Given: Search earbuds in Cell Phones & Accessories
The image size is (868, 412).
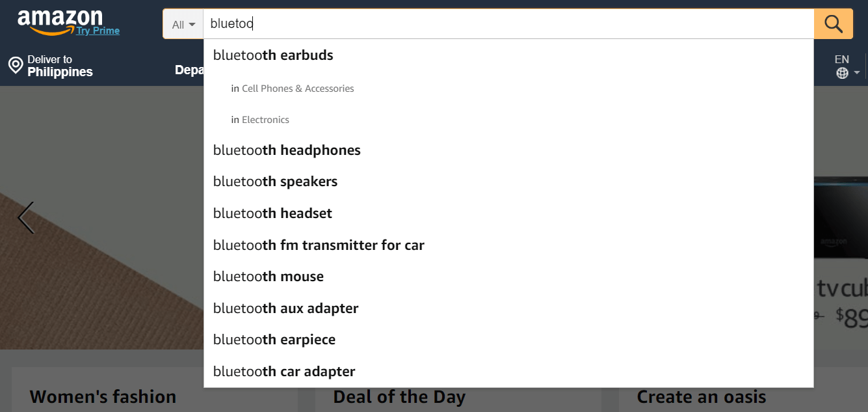Looking at the screenshot, I should click(x=297, y=89).
